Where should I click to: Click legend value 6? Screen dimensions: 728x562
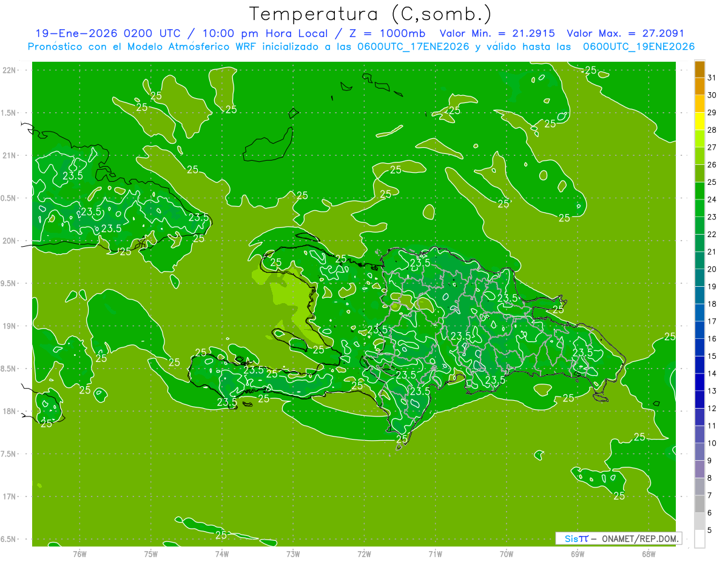(x=710, y=513)
